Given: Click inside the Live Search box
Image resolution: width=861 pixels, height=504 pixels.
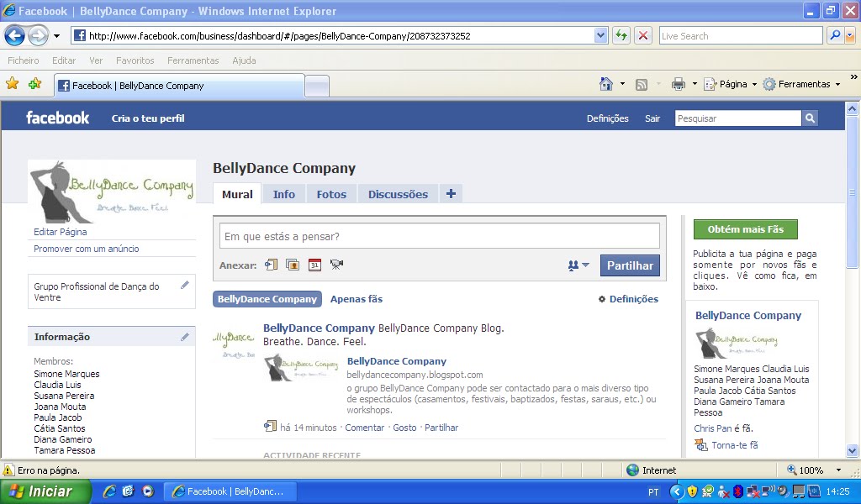Looking at the screenshot, I should (740, 36).
